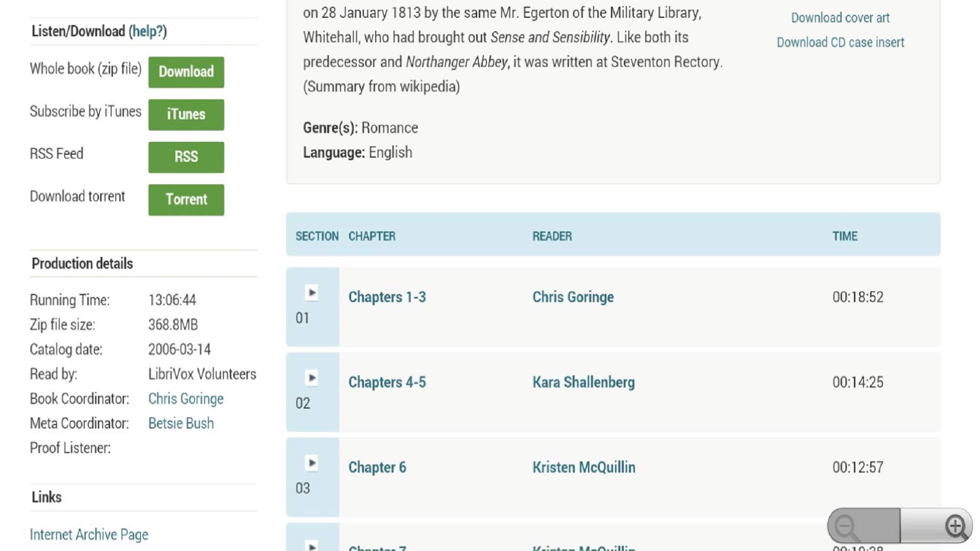Image resolution: width=980 pixels, height=551 pixels.
Task: Click the green Torrent button
Action: (x=186, y=199)
